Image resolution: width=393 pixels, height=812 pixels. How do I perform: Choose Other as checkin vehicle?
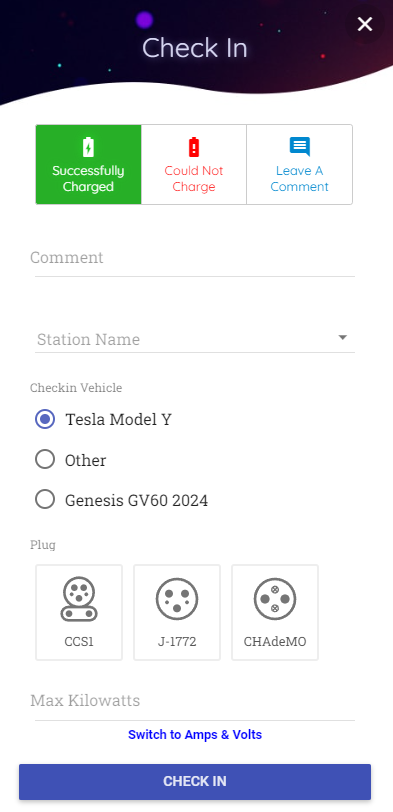click(45, 459)
